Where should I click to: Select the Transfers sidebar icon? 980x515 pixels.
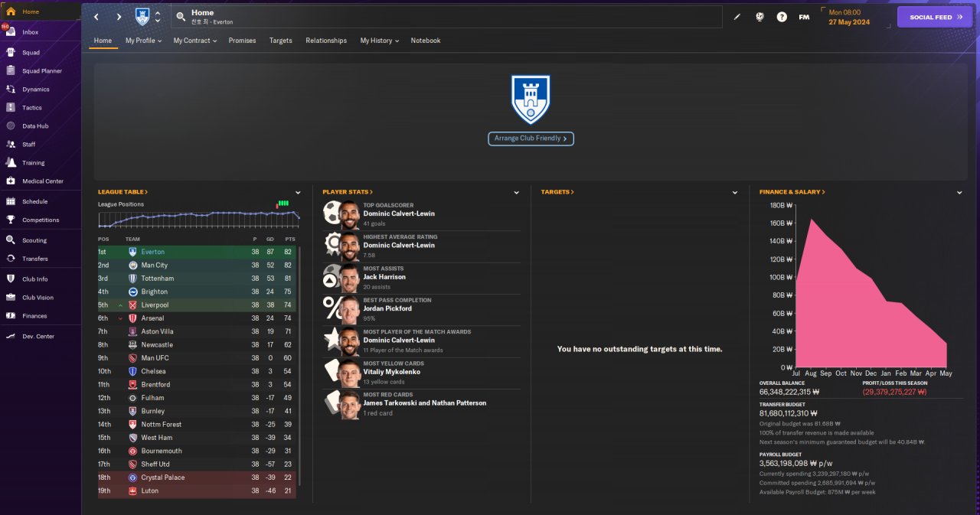coord(11,259)
